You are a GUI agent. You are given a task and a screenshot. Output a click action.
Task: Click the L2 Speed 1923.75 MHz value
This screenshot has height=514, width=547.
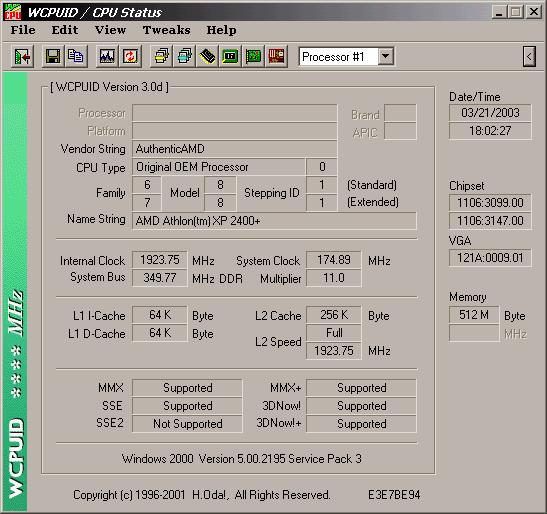tap(334, 351)
